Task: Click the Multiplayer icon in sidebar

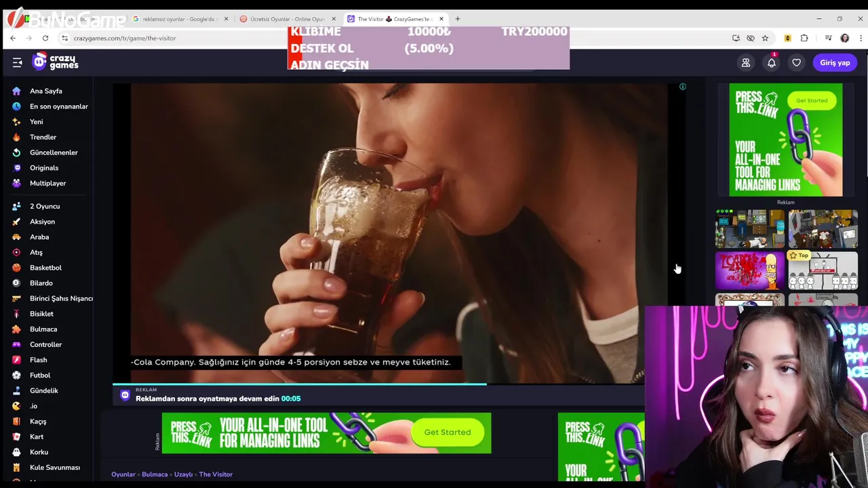Action: (x=16, y=183)
